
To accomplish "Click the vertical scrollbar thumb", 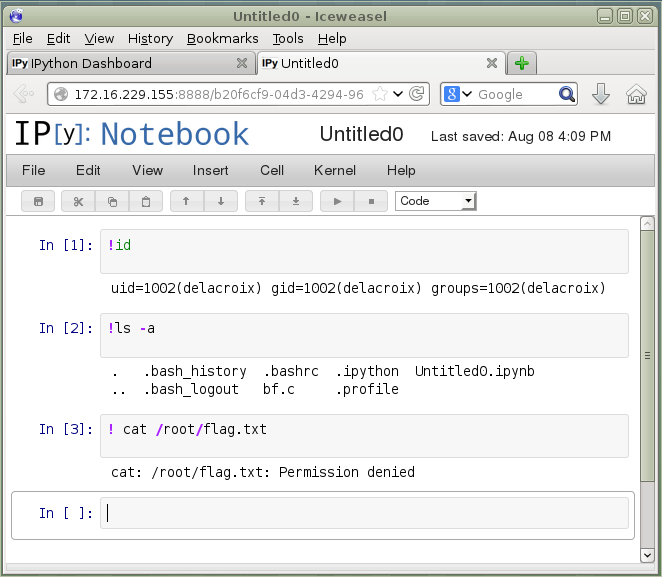I will point(647,356).
